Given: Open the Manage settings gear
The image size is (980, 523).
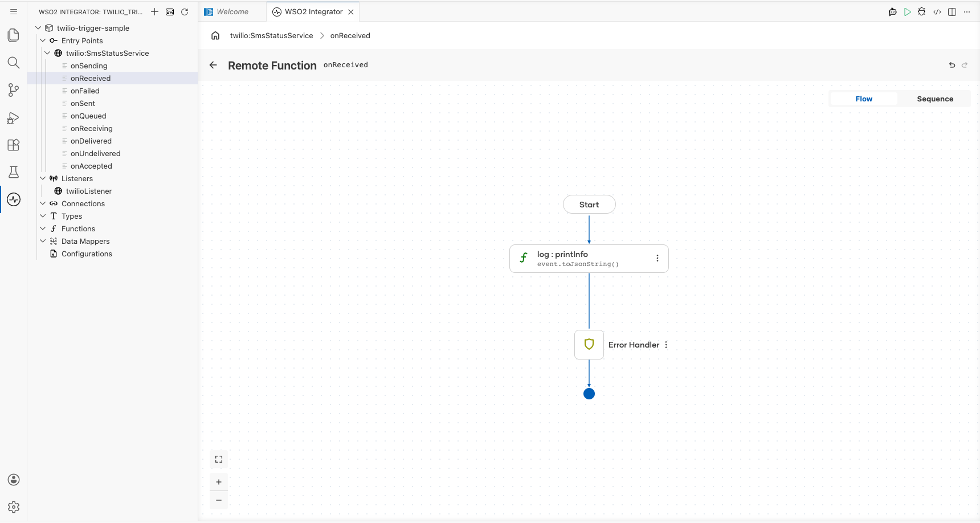Looking at the screenshot, I should [x=14, y=507].
